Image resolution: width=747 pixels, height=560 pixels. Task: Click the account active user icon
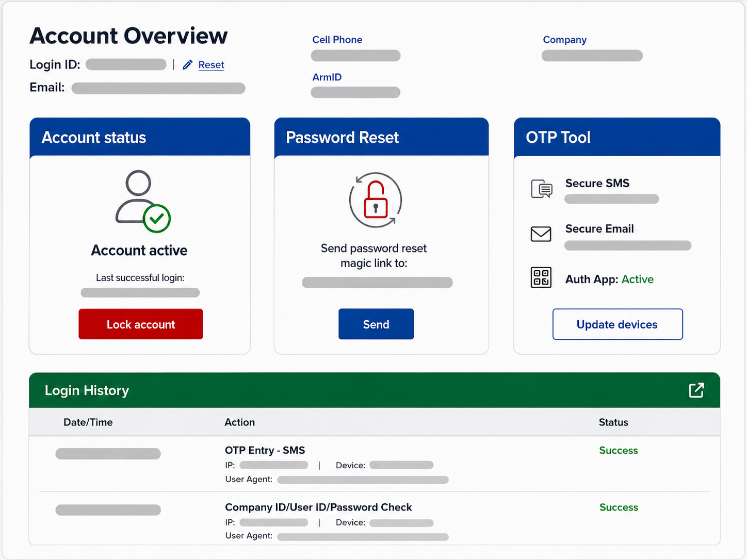click(x=143, y=202)
